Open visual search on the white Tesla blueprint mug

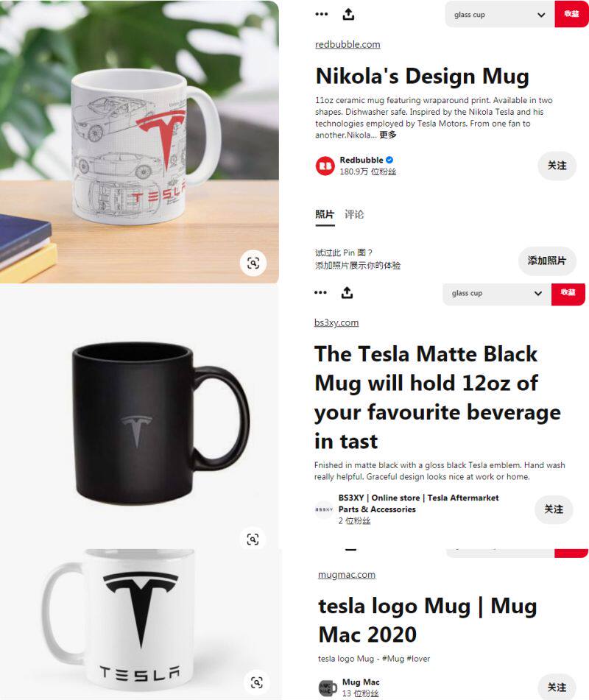253,263
